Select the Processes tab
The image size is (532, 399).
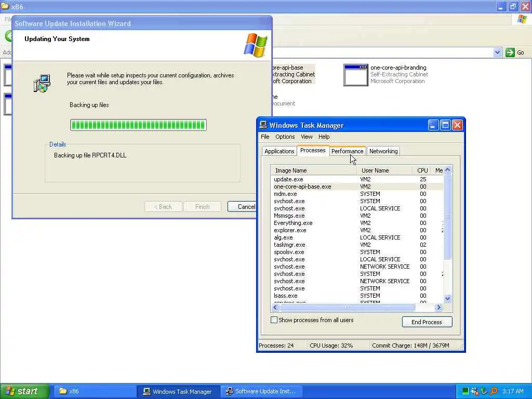point(313,150)
